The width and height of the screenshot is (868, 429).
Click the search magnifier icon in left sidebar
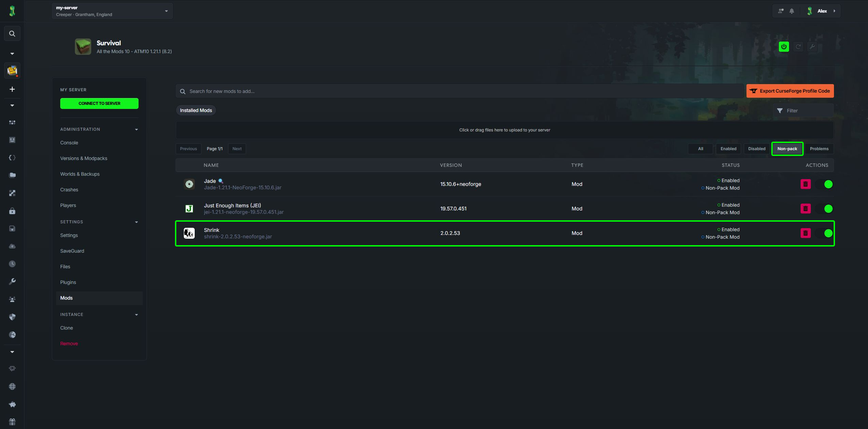(x=12, y=34)
